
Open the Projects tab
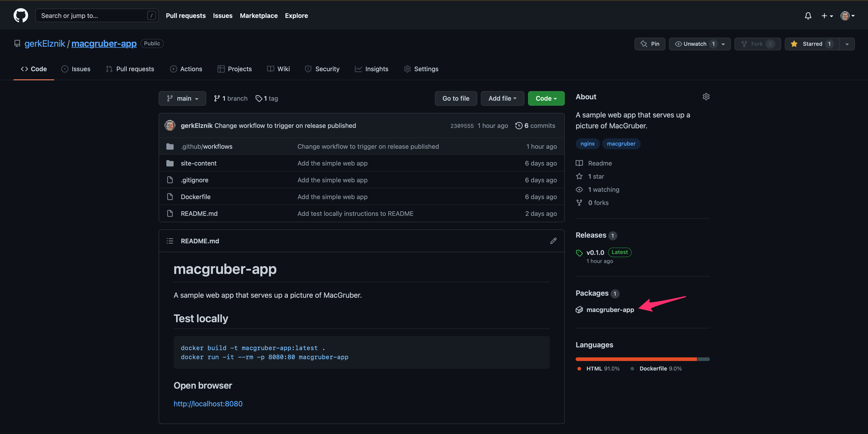click(x=235, y=69)
